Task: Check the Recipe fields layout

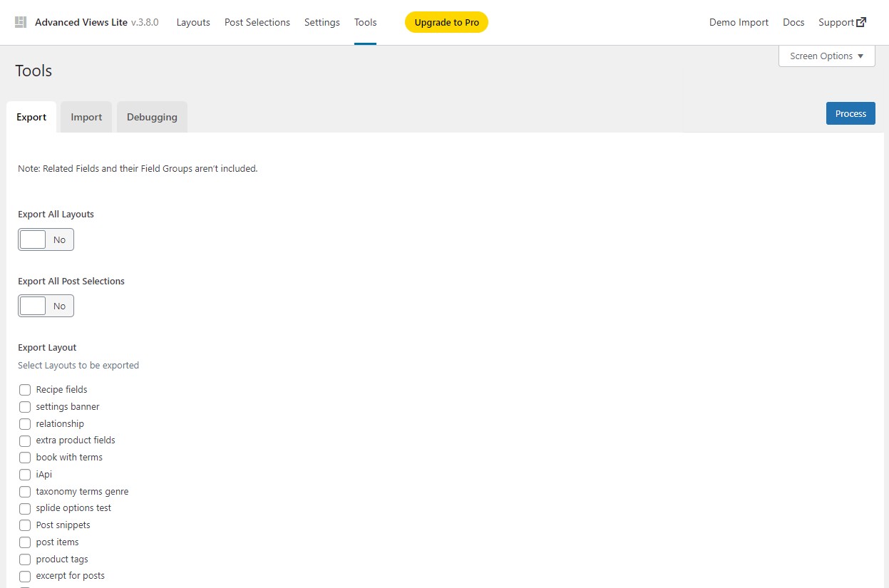Action: point(25,390)
